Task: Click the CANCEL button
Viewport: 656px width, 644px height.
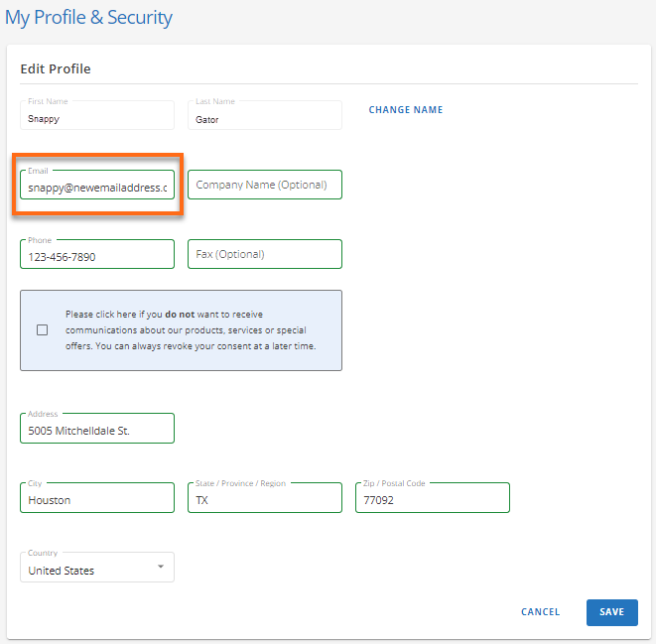Action: [x=540, y=612]
